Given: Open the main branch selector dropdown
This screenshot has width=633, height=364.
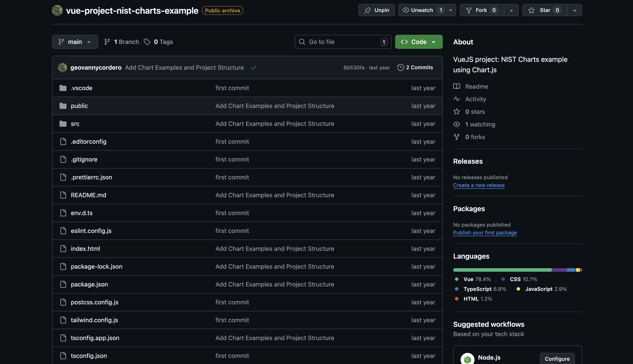Looking at the screenshot, I should tap(75, 42).
